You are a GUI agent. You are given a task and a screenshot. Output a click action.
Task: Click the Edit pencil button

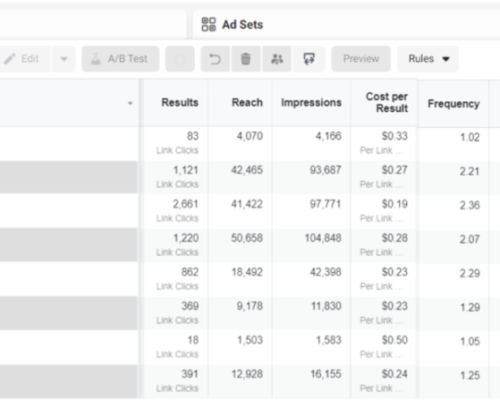[25, 59]
